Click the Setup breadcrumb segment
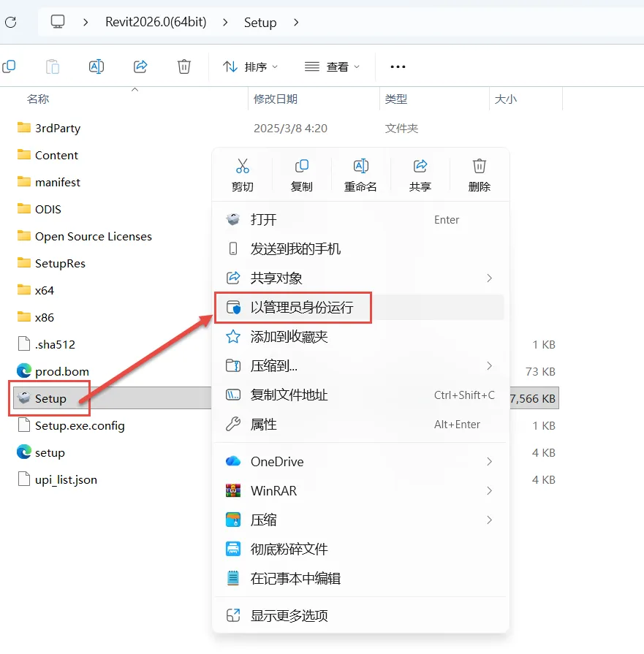The image size is (644, 654). point(260,22)
